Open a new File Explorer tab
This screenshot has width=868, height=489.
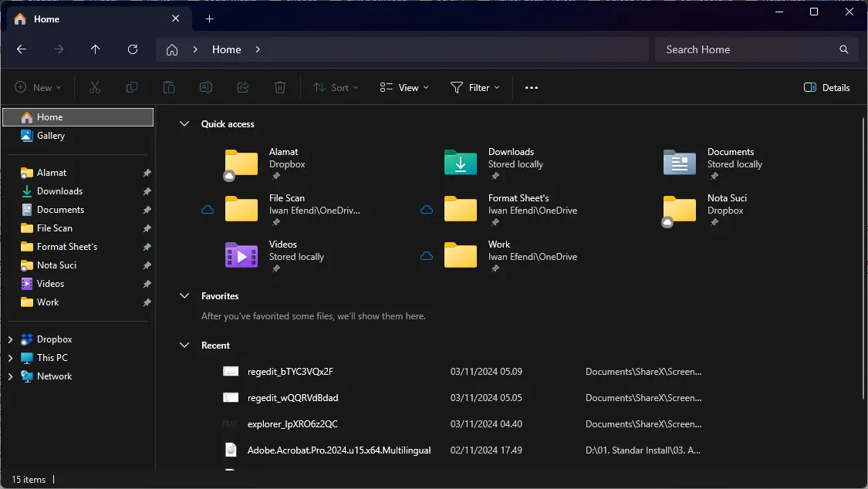(x=209, y=19)
